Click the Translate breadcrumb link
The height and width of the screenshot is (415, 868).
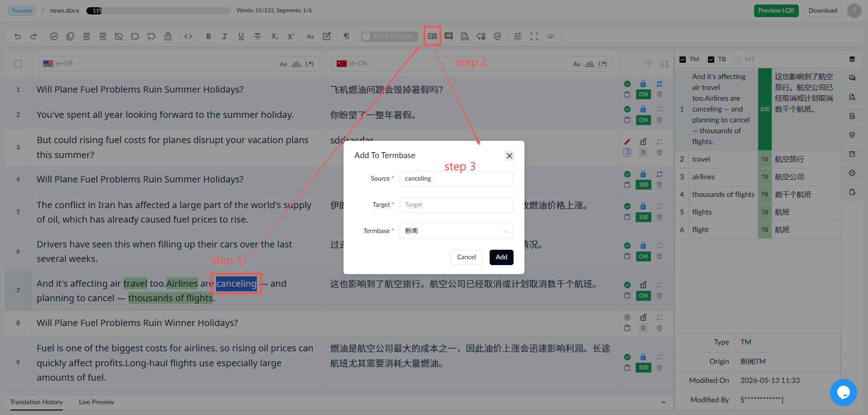(22, 10)
